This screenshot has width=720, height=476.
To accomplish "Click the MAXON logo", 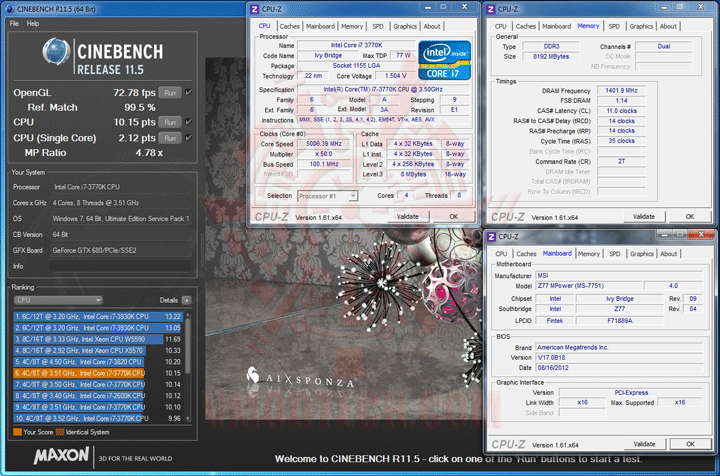I will click(61, 456).
